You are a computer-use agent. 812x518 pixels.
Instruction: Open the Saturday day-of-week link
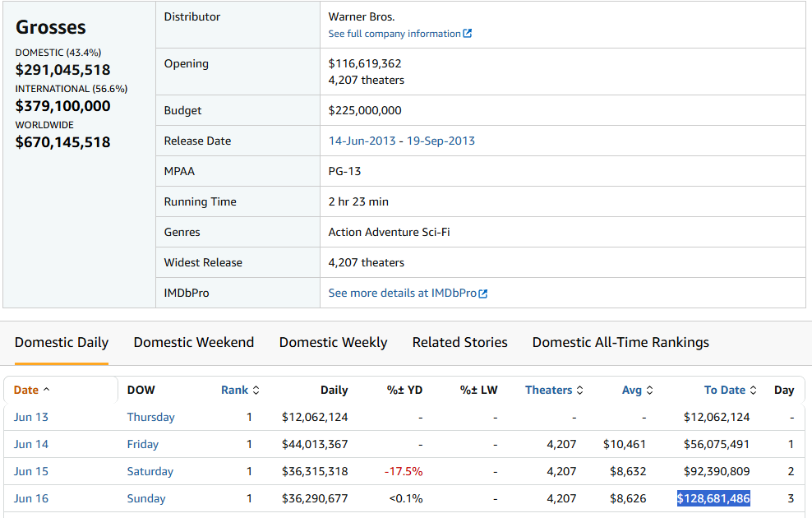click(150, 471)
